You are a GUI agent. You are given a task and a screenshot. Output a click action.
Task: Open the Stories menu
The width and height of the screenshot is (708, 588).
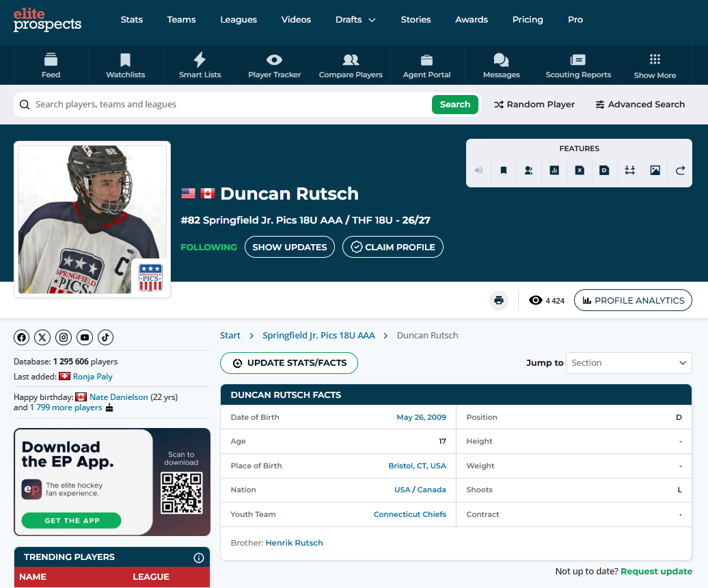point(416,19)
